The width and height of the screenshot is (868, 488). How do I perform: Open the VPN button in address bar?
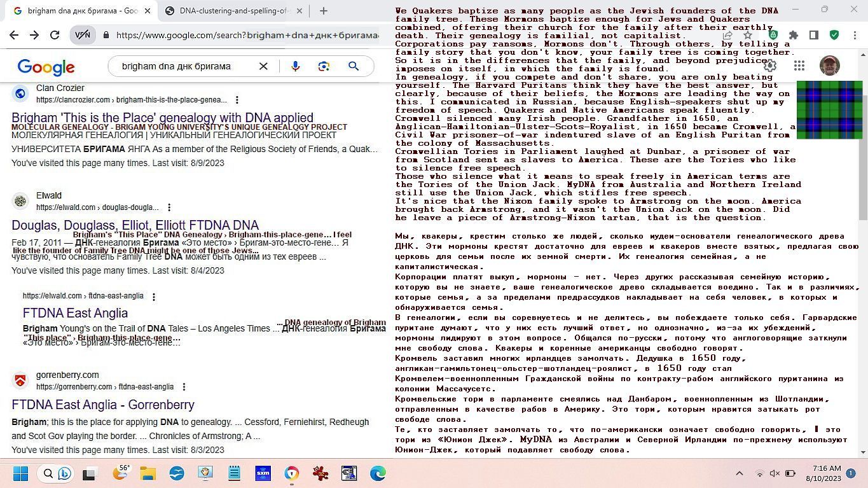[x=83, y=36]
